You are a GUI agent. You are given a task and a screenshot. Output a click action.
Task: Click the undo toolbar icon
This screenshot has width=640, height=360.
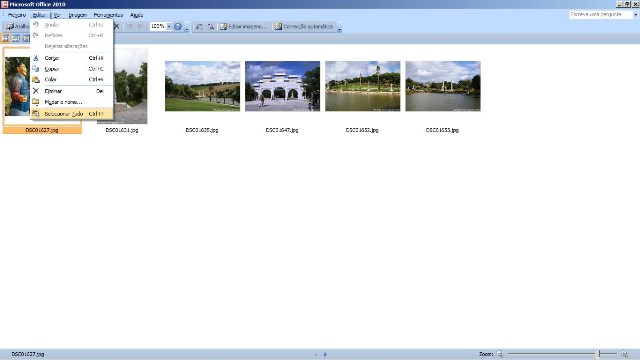tap(129, 26)
